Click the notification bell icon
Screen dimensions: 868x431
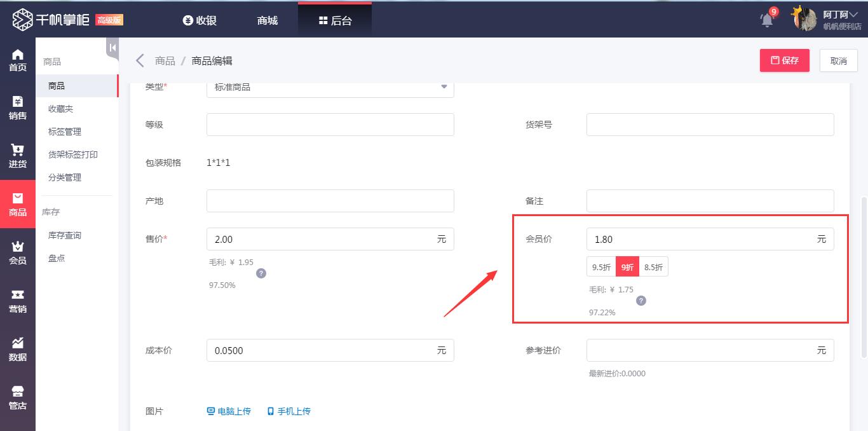tap(767, 20)
